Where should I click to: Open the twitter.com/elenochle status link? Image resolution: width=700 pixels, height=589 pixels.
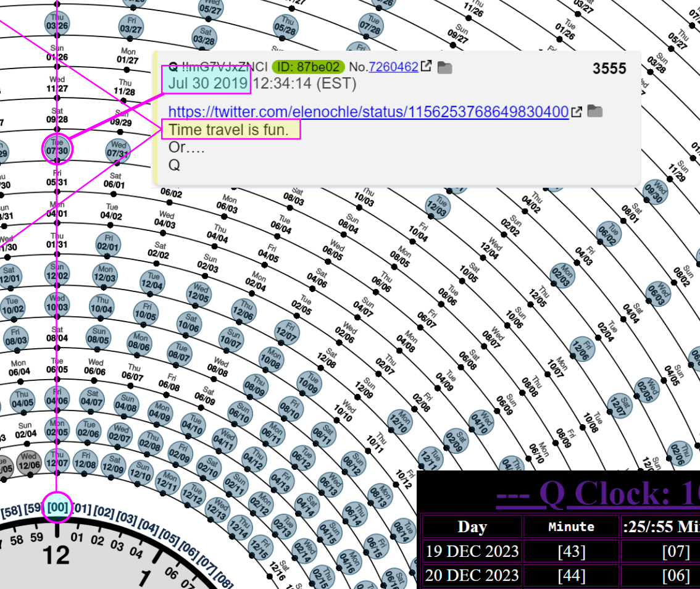(369, 112)
